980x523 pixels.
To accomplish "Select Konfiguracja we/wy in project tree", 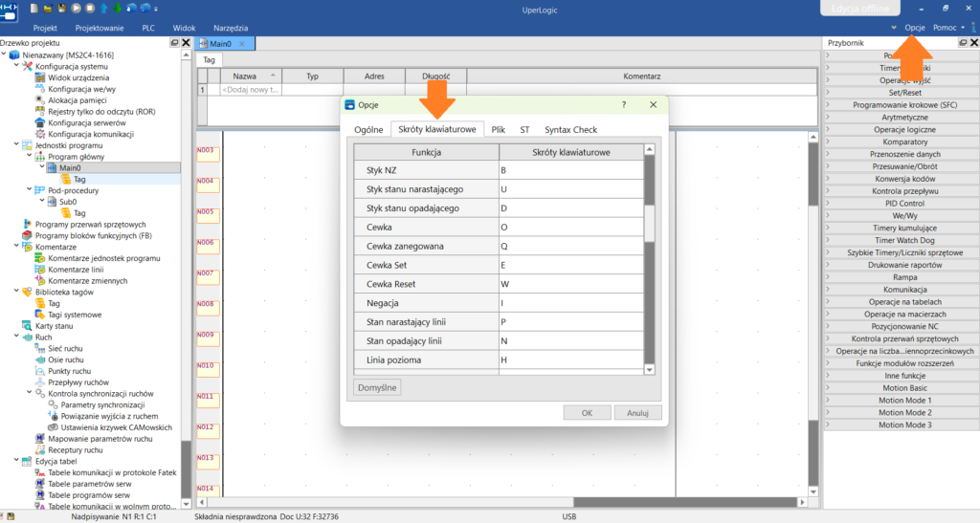I will (82, 89).
